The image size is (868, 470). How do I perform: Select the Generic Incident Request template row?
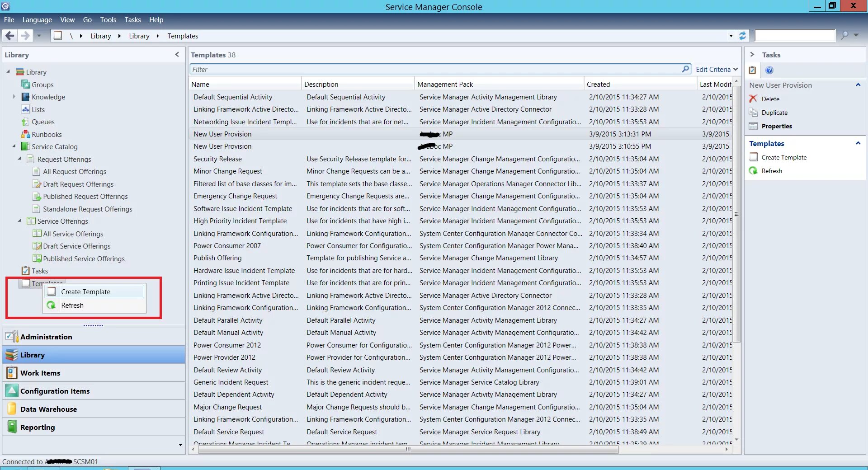click(x=460, y=382)
